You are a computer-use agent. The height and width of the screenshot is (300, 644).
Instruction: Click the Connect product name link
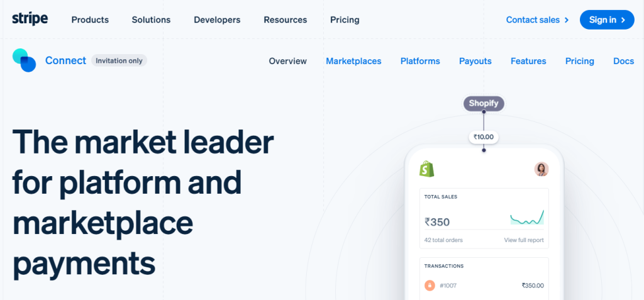[x=65, y=60]
